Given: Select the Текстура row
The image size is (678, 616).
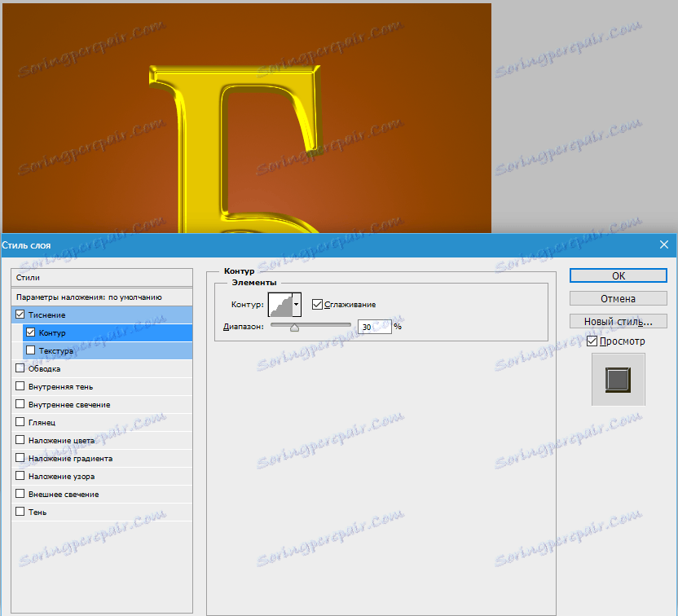Looking at the screenshot, I should [x=108, y=350].
